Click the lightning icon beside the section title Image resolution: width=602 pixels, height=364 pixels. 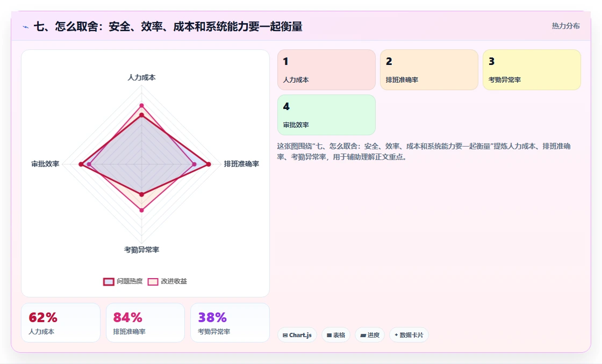pyautogui.click(x=26, y=27)
